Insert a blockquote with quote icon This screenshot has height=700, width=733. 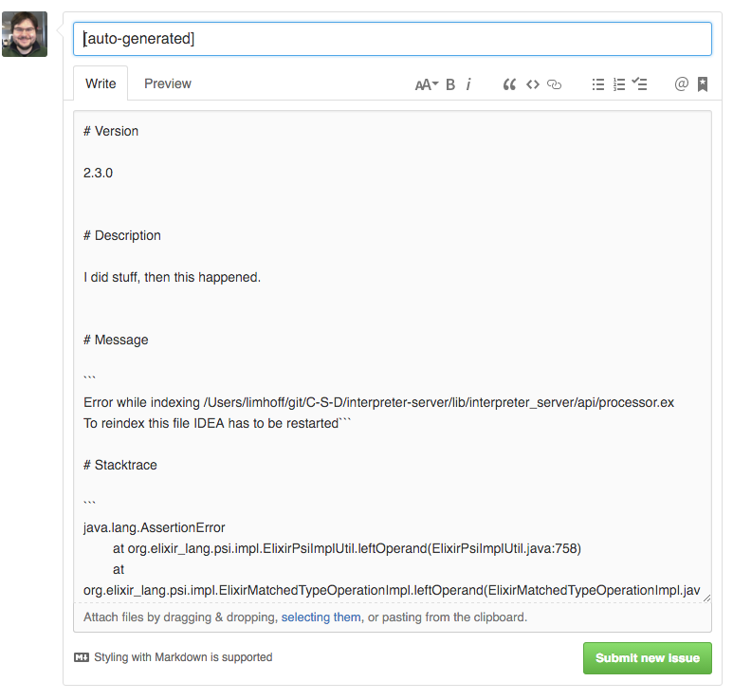[x=509, y=84]
